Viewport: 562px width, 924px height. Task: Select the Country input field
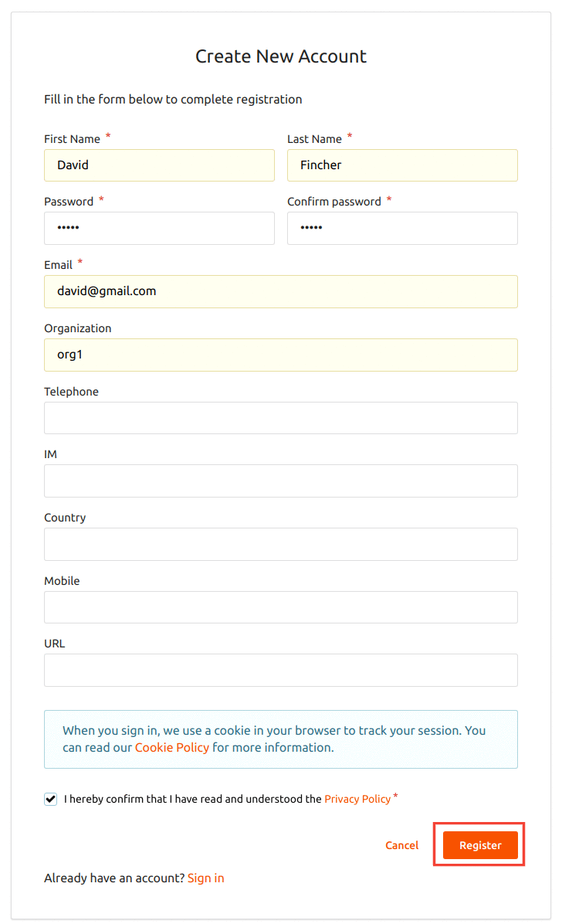281,544
